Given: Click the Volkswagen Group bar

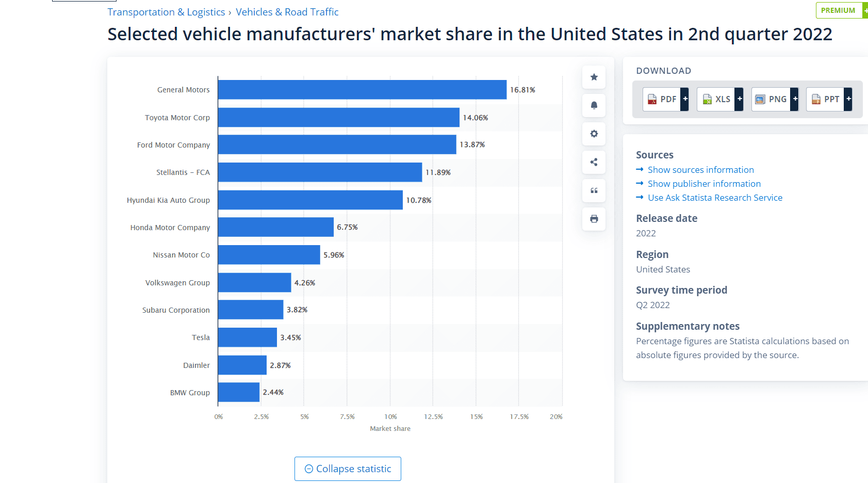Looking at the screenshot, I should pos(254,283).
